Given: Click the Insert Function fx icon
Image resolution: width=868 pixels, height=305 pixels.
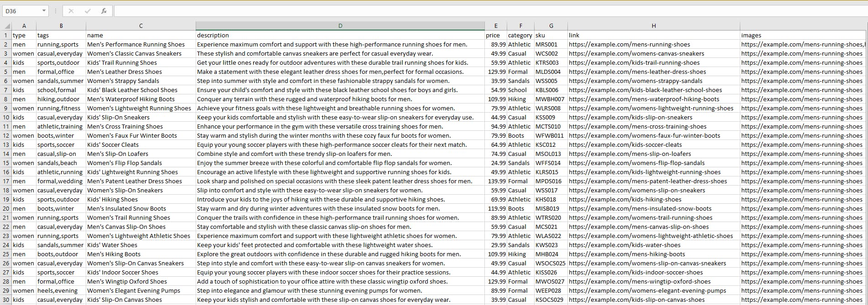Looking at the screenshot, I should pos(104,11).
